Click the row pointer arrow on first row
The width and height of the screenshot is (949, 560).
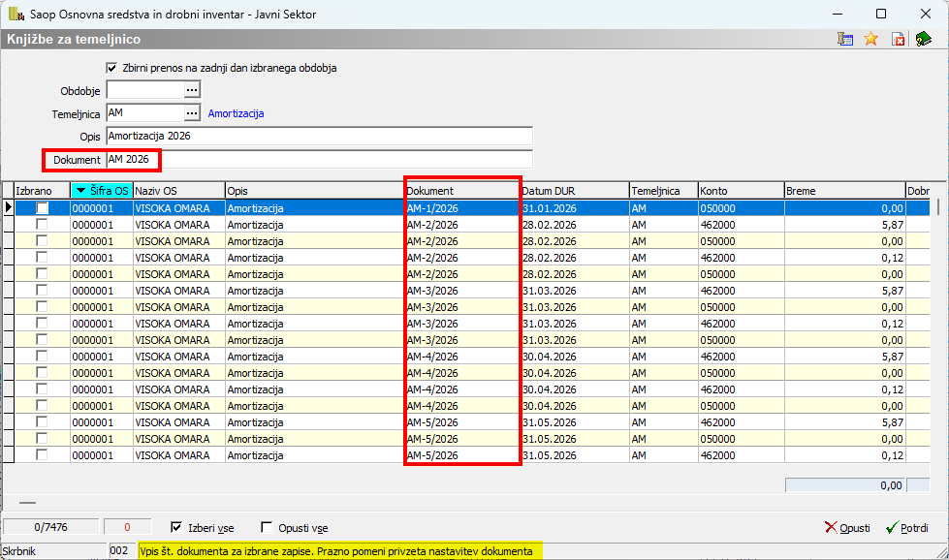9,207
